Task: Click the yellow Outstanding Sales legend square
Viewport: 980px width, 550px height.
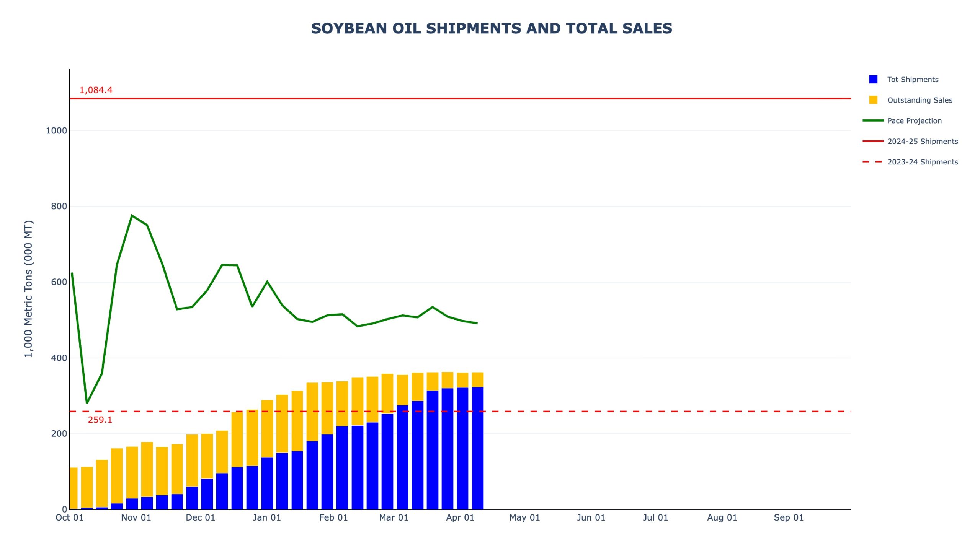Action: (873, 100)
